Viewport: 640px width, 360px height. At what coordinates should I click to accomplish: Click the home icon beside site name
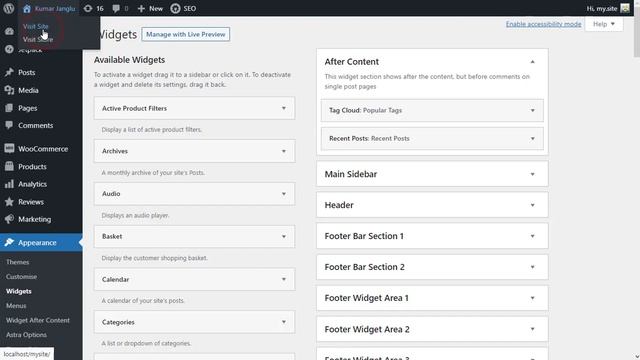coord(27,8)
